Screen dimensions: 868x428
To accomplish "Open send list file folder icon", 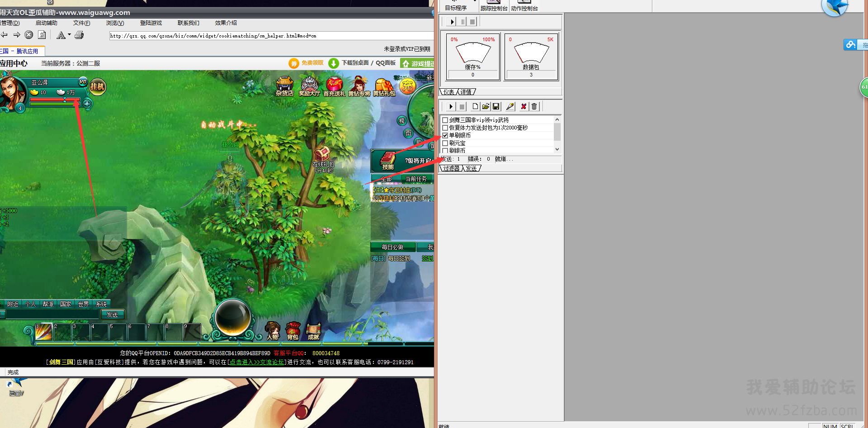I will (486, 106).
